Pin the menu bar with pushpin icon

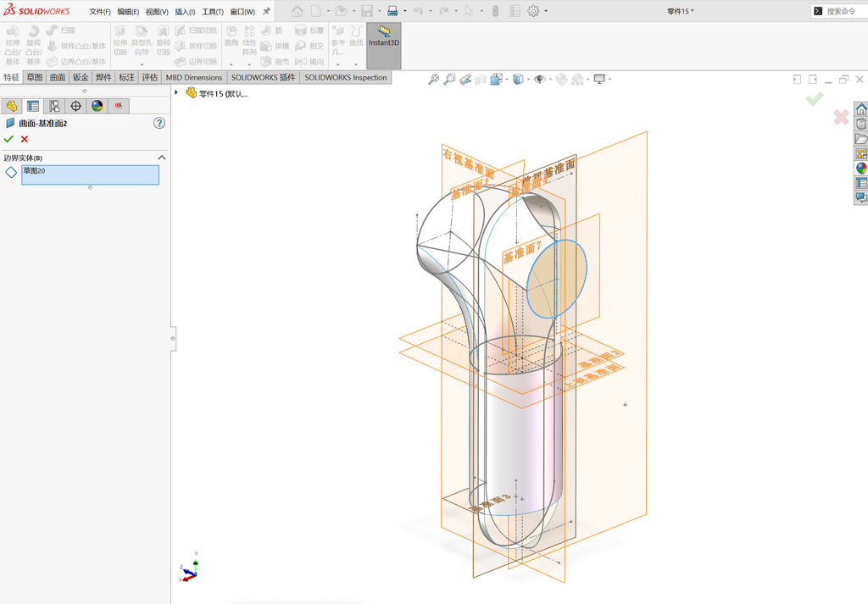[x=266, y=11]
